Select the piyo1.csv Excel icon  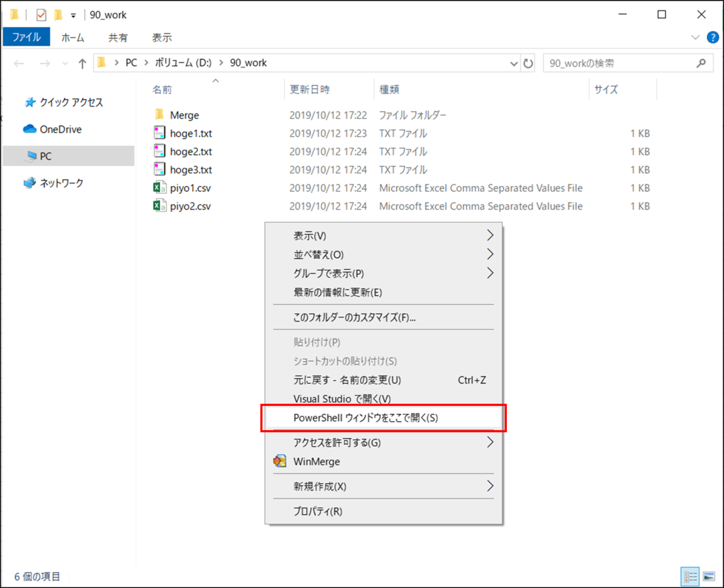[x=159, y=188]
